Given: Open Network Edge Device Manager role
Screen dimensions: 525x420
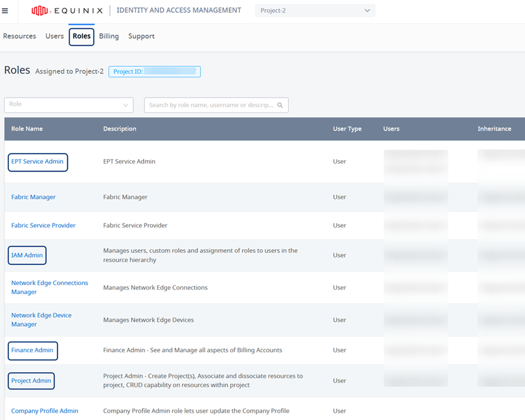Looking at the screenshot, I should click(x=41, y=320).
